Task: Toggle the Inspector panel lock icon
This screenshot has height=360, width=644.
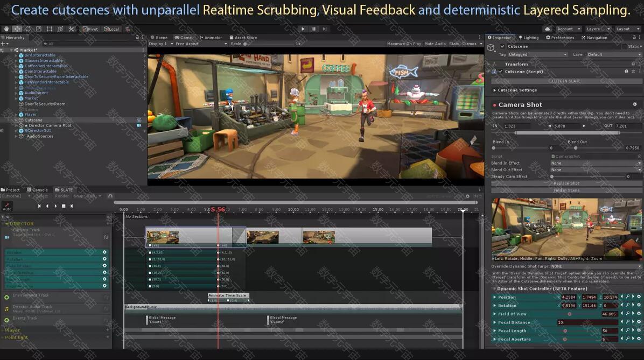Action: (x=634, y=37)
